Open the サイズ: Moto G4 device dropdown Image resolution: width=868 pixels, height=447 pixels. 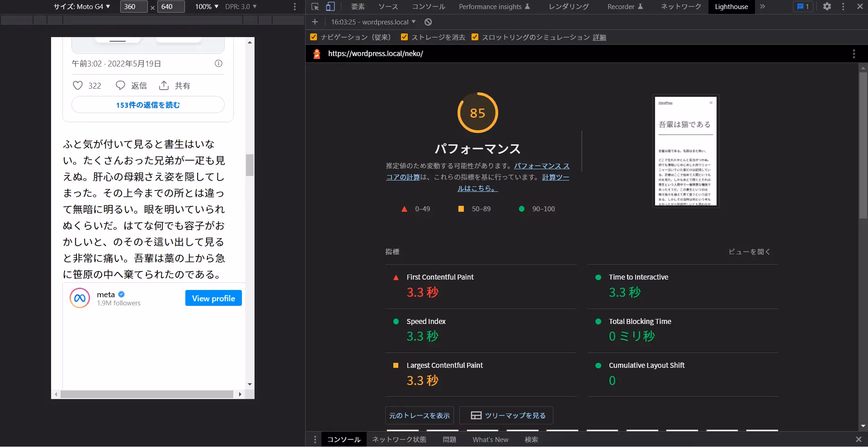[x=82, y=7]
